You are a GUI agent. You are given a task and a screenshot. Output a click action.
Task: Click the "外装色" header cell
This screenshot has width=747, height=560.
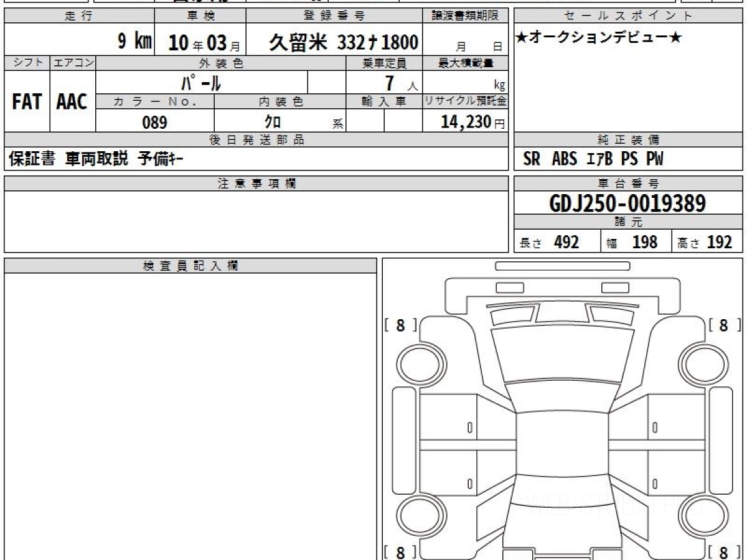pos(221,63)
